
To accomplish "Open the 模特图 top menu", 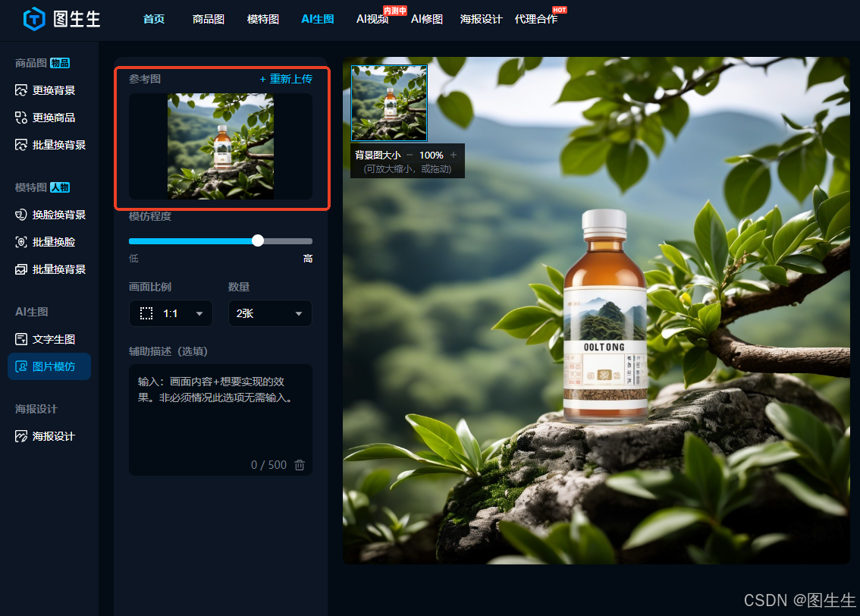I will click(x=262, y=19).
